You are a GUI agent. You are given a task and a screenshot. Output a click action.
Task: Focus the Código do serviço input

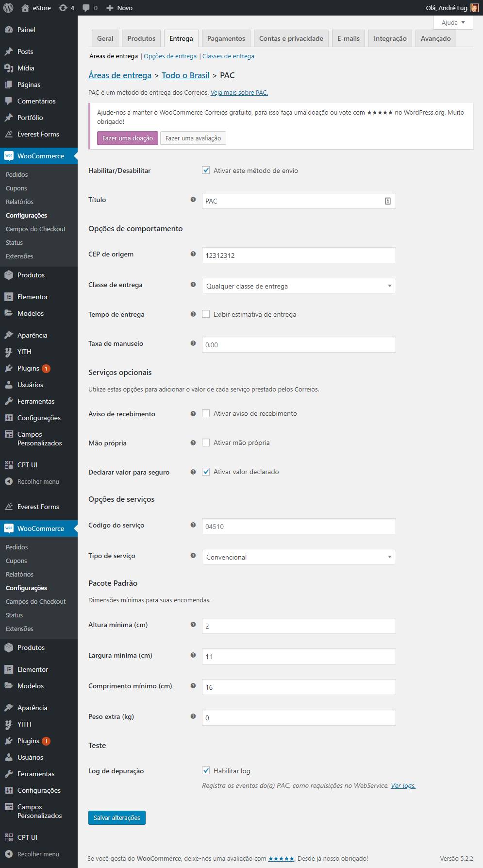point(299,527)
